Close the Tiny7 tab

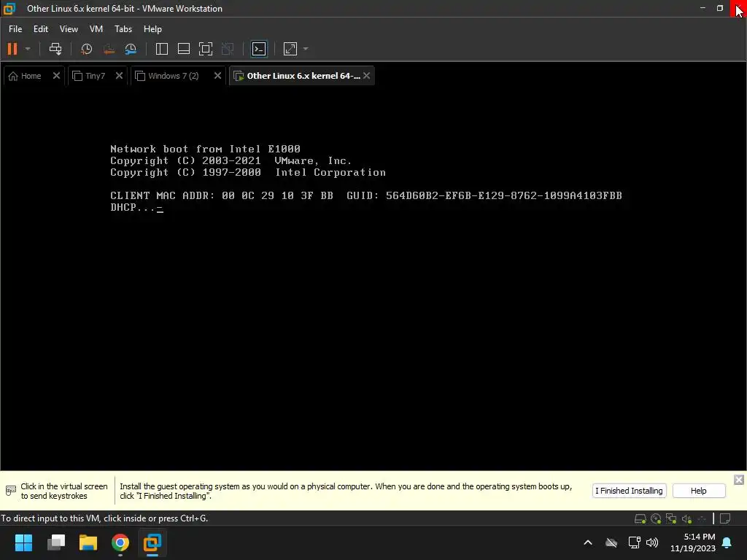click(x=119, y=76)
